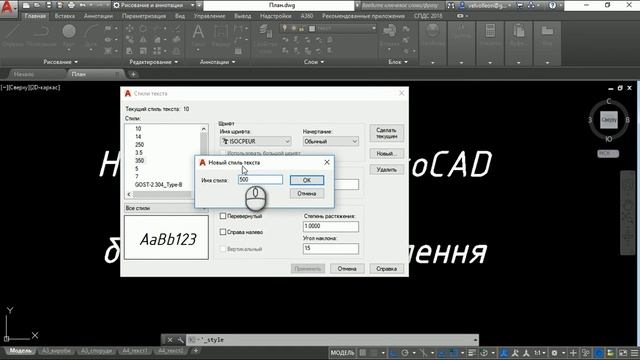Open the Рисование и аннотации workspace dropdown
The width and height of the screenshot is (640, 360).
click(154, 5)
